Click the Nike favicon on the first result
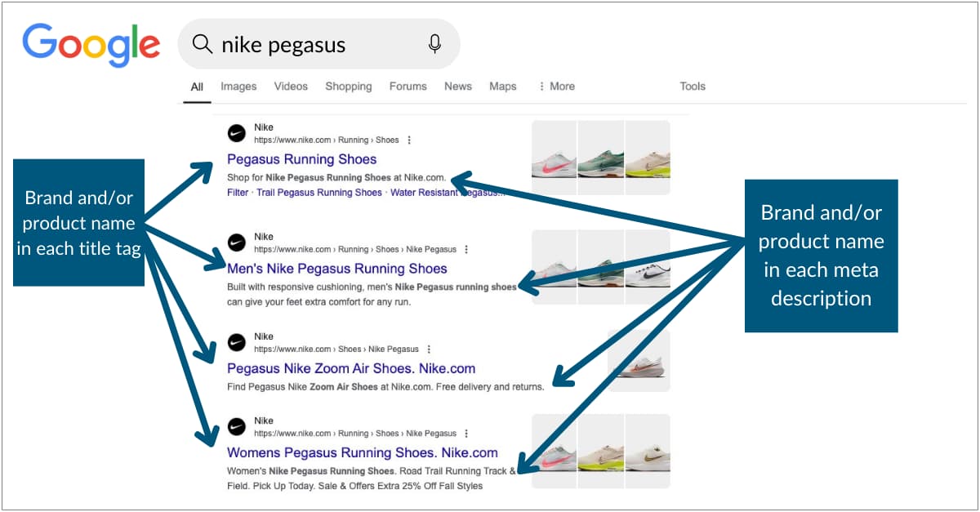This screenshot has height=512, width=980. point(237,133)
